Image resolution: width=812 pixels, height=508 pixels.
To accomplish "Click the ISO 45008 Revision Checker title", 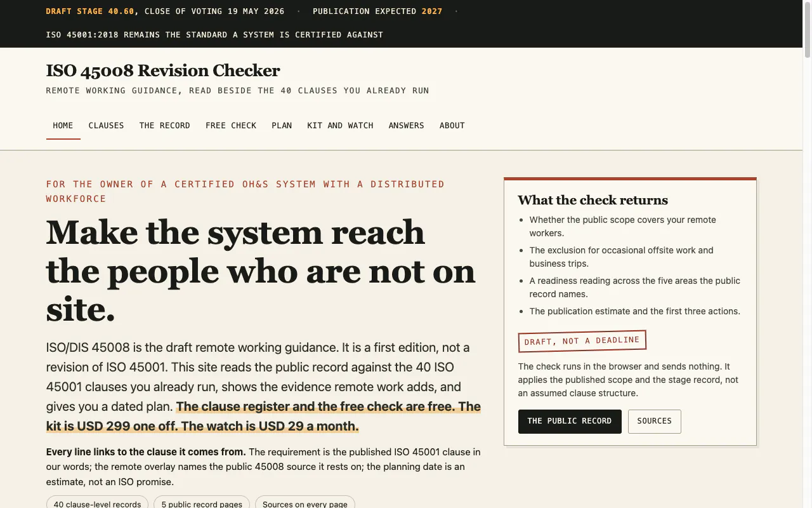I will pyautogui.click(x=163, y=70).
